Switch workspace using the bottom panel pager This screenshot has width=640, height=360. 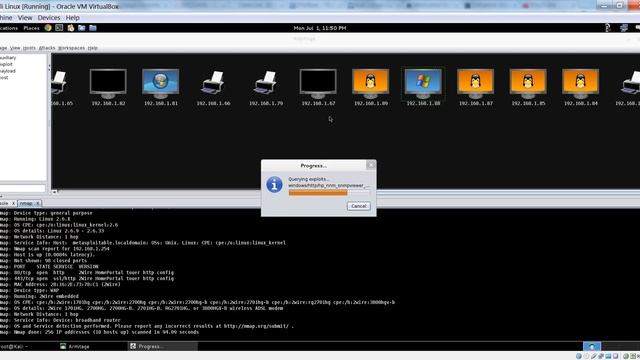click(591, 346)
